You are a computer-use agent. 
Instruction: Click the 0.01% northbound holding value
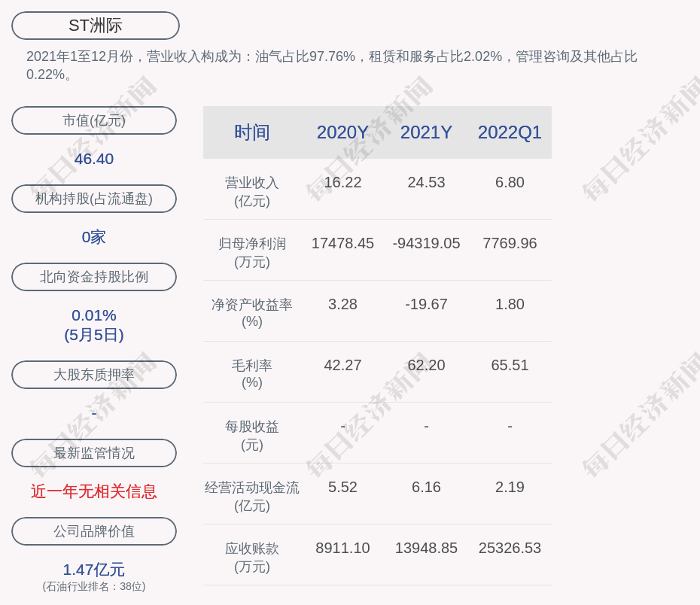(94, 315)
